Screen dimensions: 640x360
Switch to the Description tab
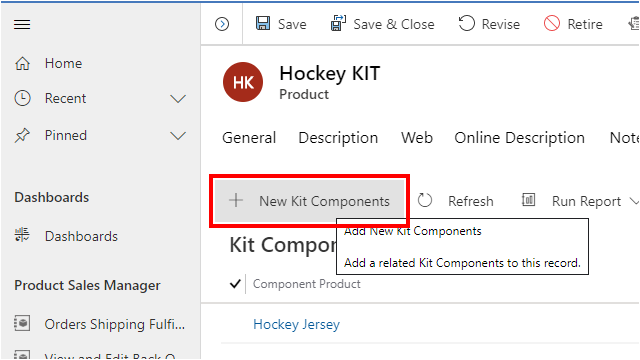point(338,138)
